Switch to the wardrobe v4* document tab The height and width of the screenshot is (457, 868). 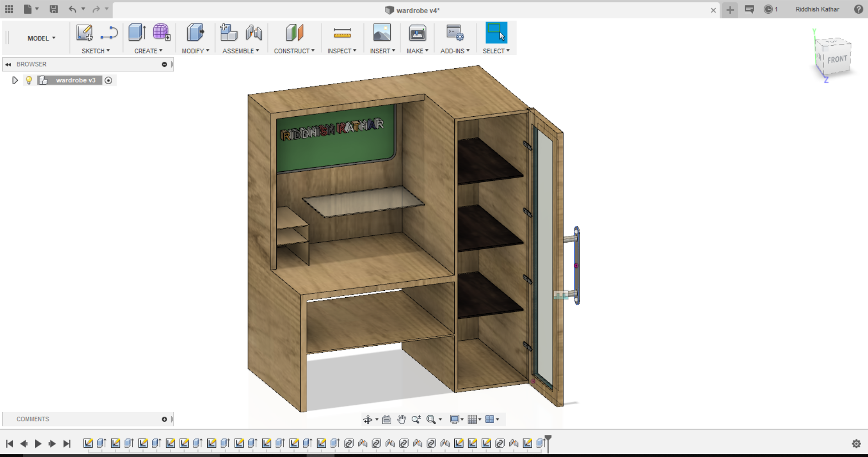[412, 10]
